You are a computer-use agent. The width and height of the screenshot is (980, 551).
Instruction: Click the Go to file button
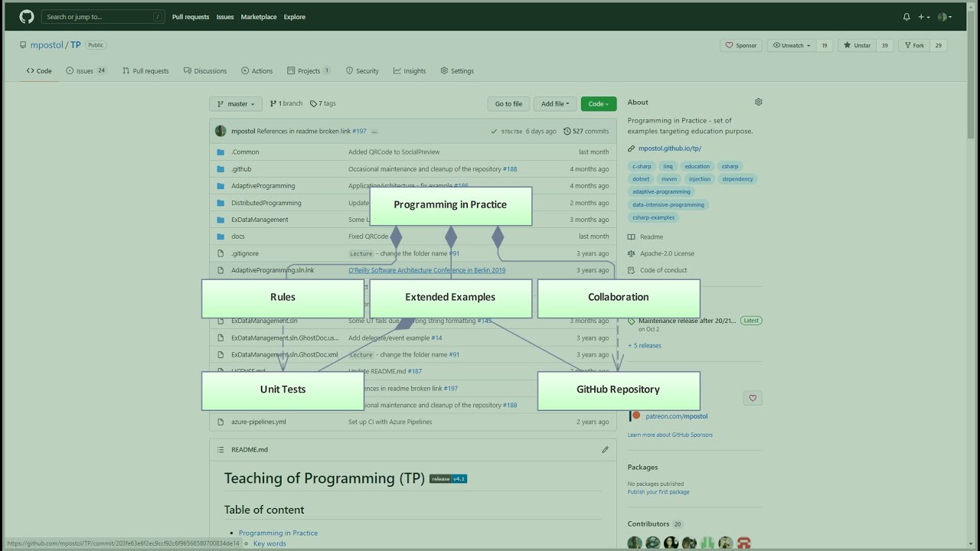click(508, 104)
